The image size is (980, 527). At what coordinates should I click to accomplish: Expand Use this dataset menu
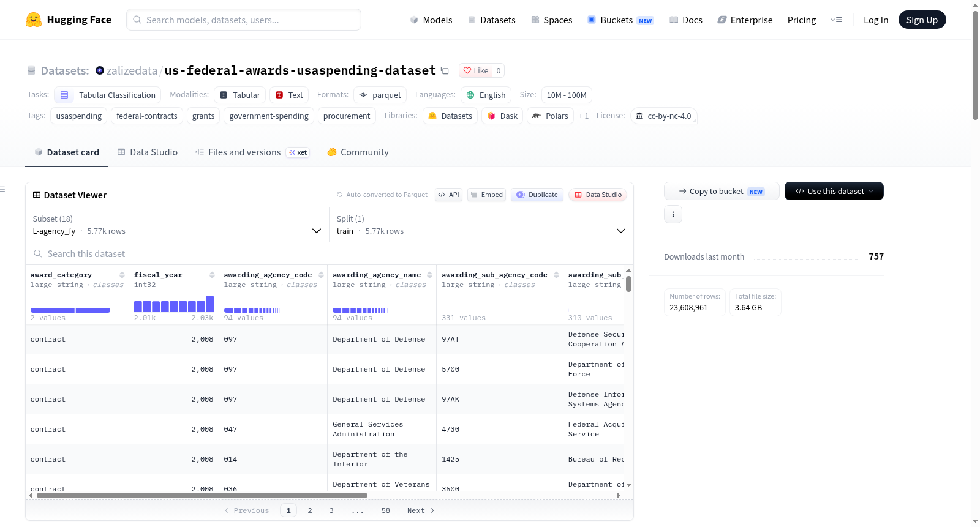coord(834,191)
